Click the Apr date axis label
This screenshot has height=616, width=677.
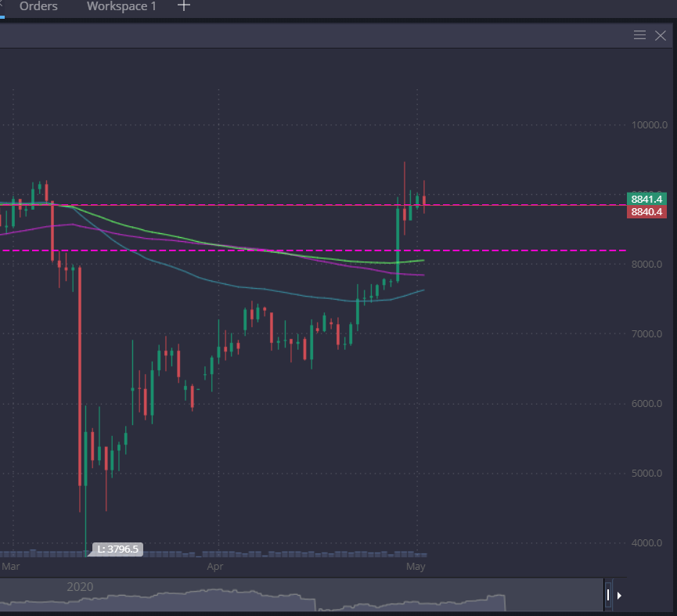click(215, 567)
